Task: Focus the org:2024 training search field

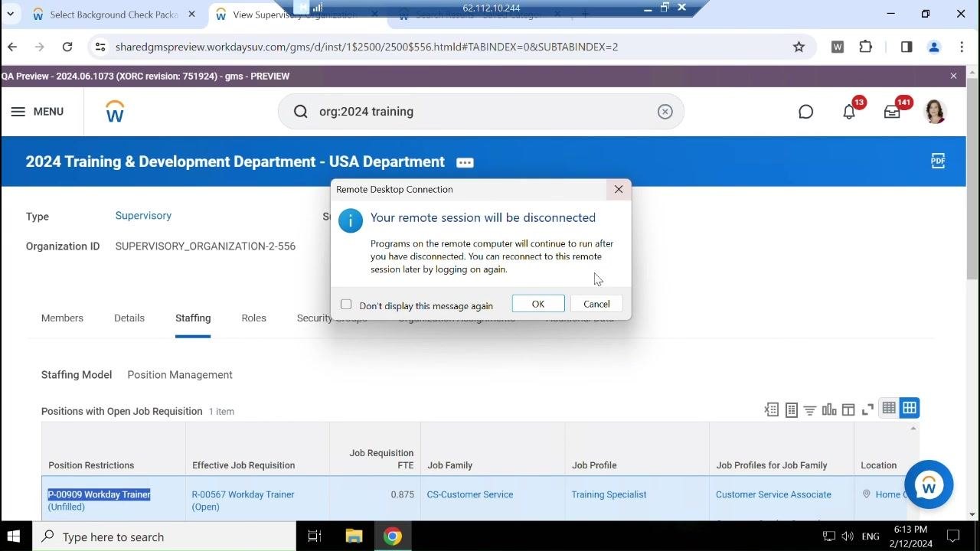Action: point(481,112)
